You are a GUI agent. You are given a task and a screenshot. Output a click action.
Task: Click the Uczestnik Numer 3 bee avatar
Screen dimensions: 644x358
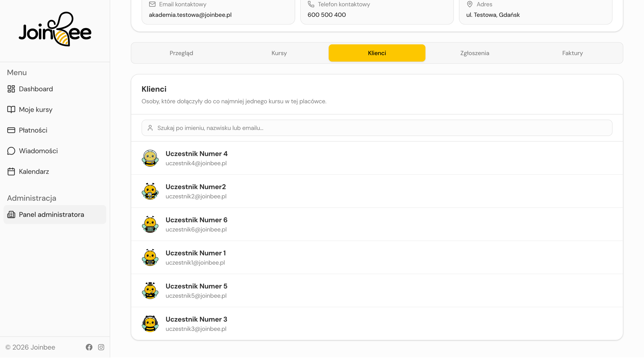[150, 324]
